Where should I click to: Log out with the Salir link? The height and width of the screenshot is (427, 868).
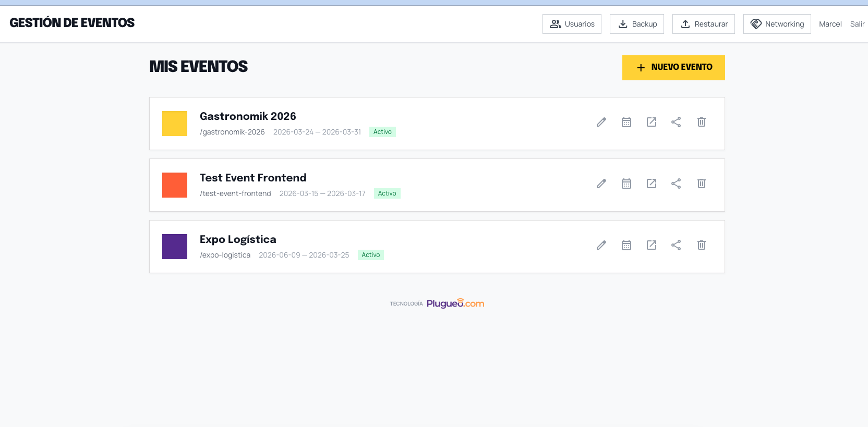857,24
